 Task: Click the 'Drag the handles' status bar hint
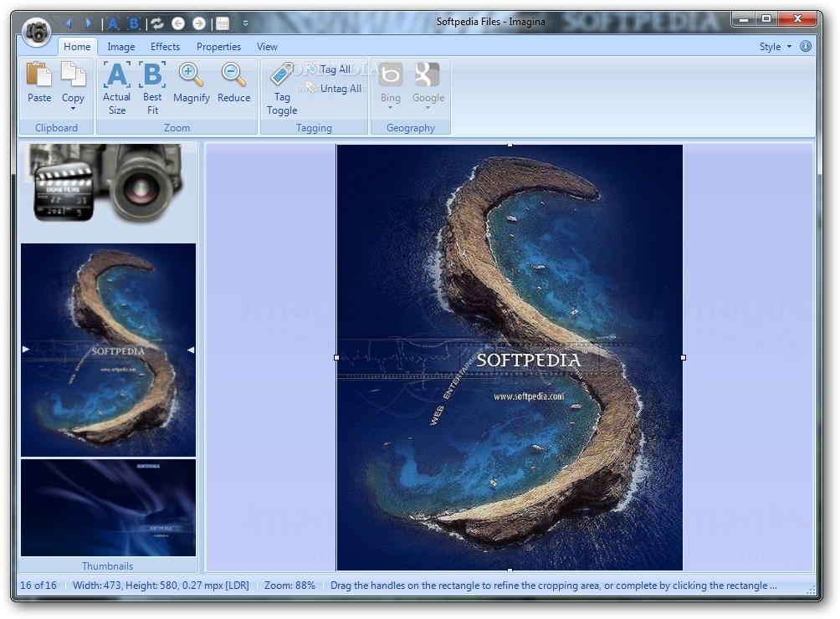[553, 586]
